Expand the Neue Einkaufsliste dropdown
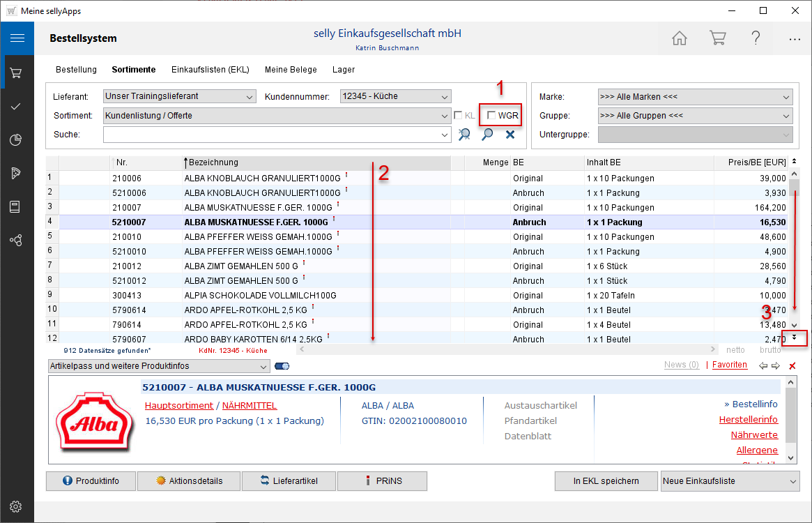 pyautogui.click(x=792, y=481)
